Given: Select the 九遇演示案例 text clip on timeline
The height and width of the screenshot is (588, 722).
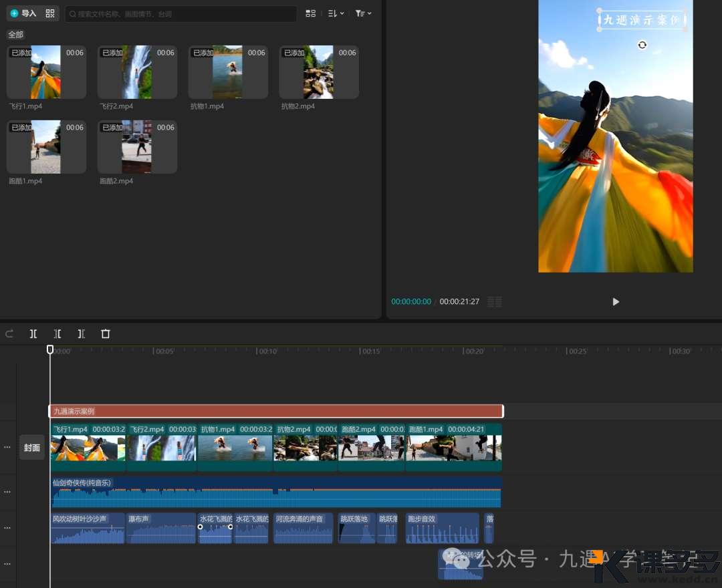Looking at the screenshot, I should (276, 412).
